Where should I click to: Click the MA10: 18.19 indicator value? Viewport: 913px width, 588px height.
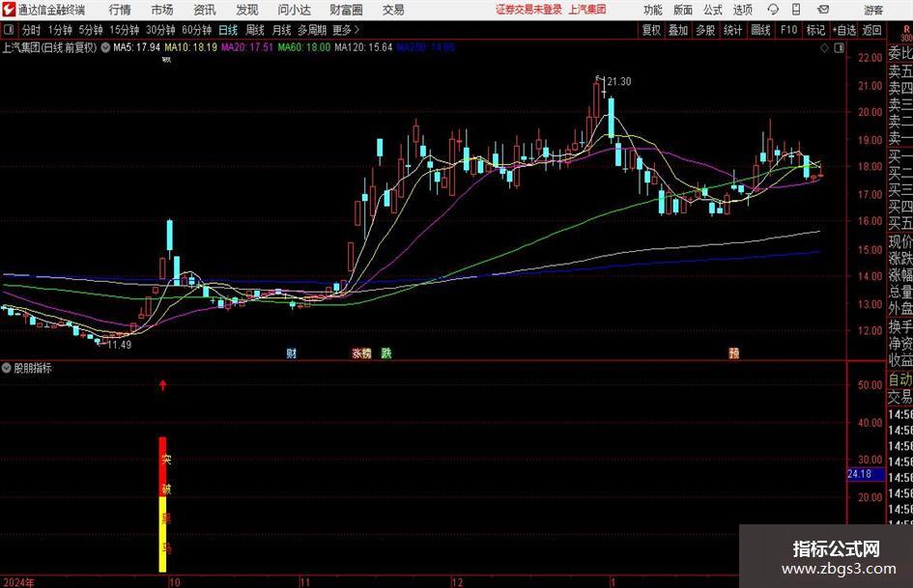[190, 47]
